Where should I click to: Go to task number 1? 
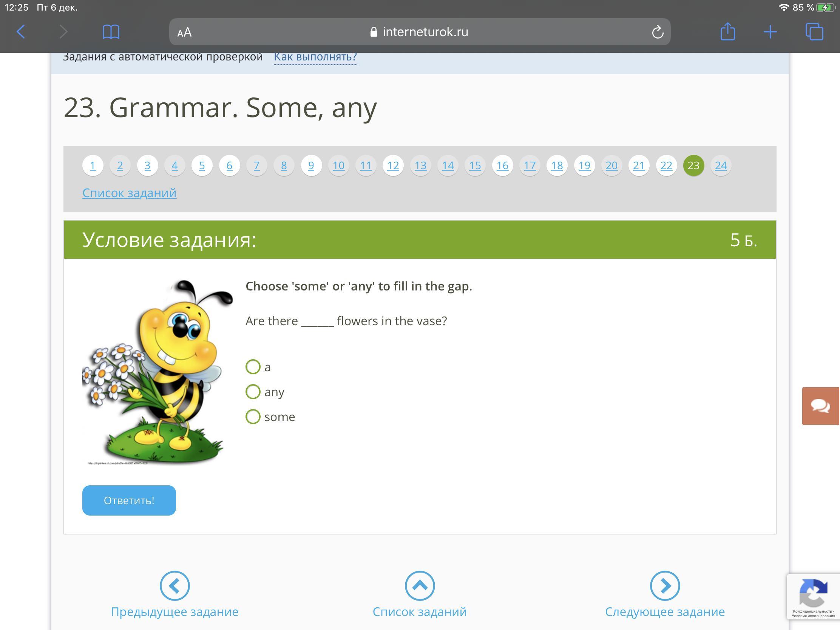click(93, 165)
